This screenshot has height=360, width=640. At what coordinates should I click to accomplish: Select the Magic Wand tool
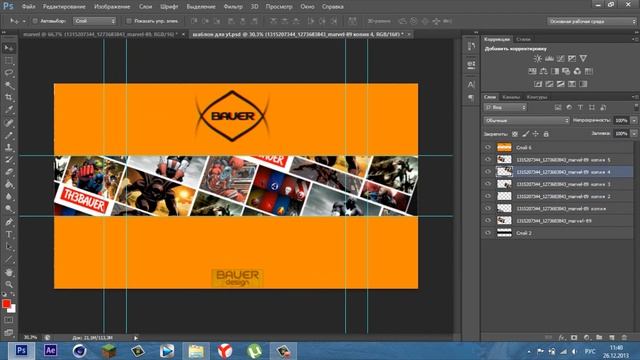pos(9,85)
